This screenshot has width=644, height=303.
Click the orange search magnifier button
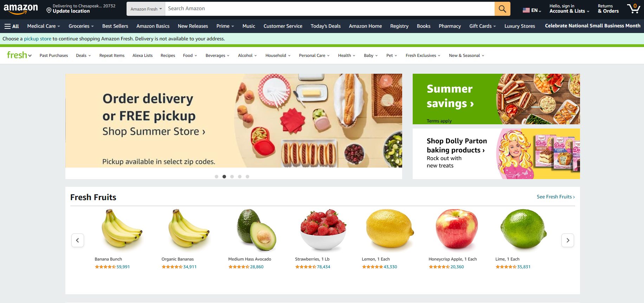tap(502, 9)
